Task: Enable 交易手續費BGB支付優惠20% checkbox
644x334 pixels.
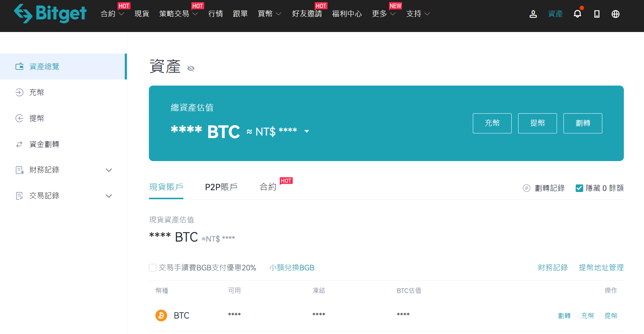Action: pos(152,267)
